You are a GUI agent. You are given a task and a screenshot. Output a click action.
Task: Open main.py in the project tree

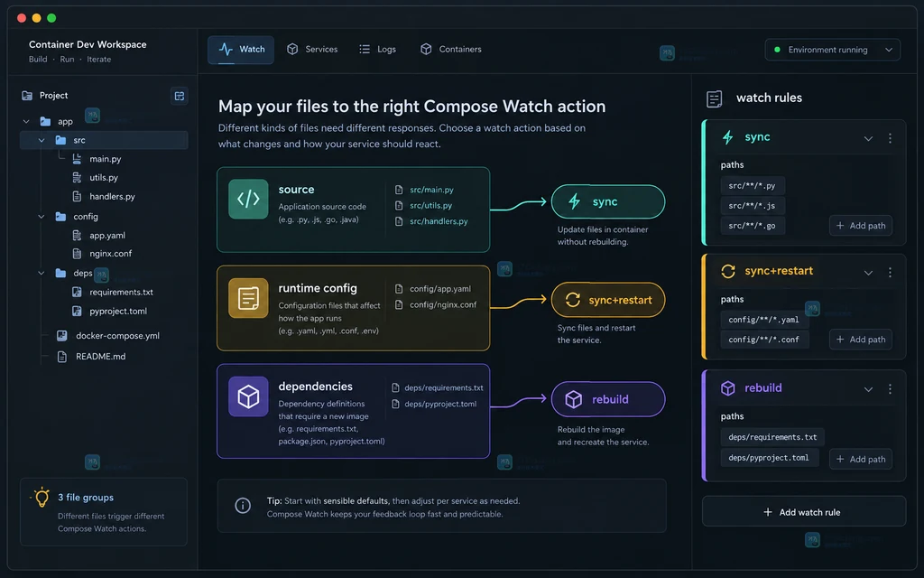[x=105, y=159]
